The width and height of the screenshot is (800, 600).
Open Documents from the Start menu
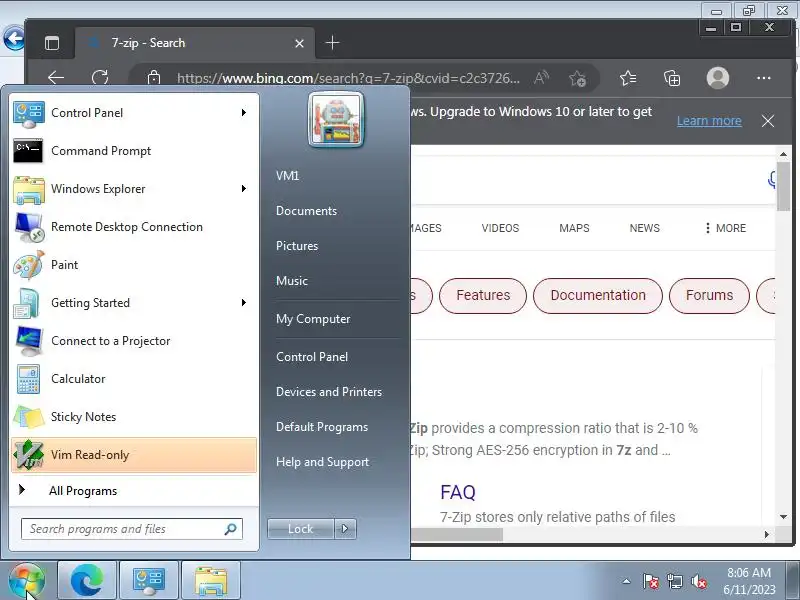coord(306,211)
